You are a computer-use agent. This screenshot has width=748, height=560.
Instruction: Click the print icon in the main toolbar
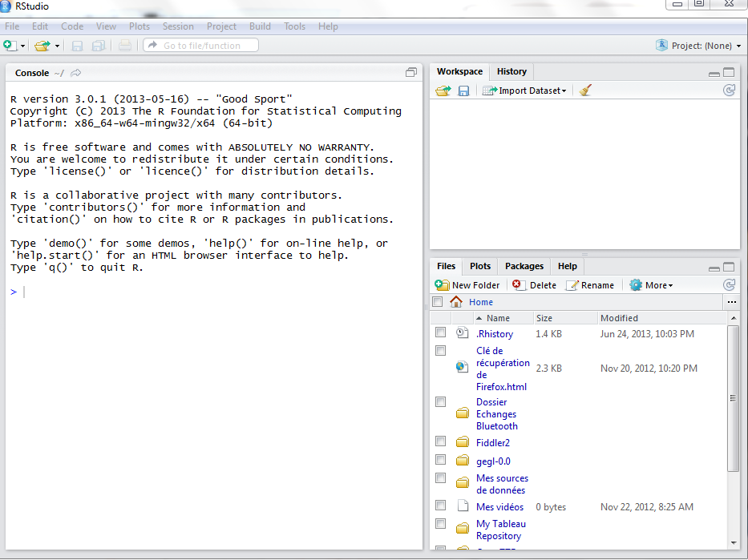pyautogui.click(x=125, y=46)
